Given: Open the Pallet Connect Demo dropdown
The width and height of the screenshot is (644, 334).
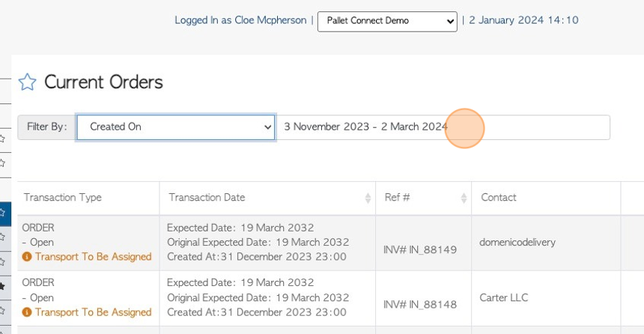Looking at the screenshot, I should [x=386, y=21].
